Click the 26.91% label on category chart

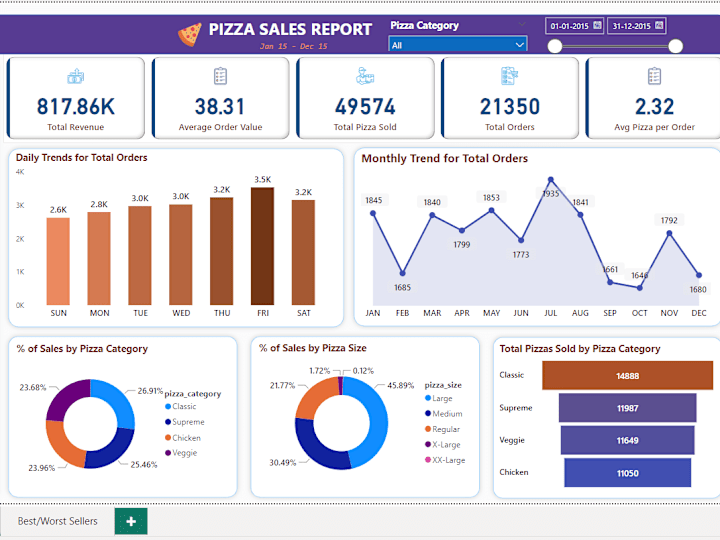(x=150, y=391)
